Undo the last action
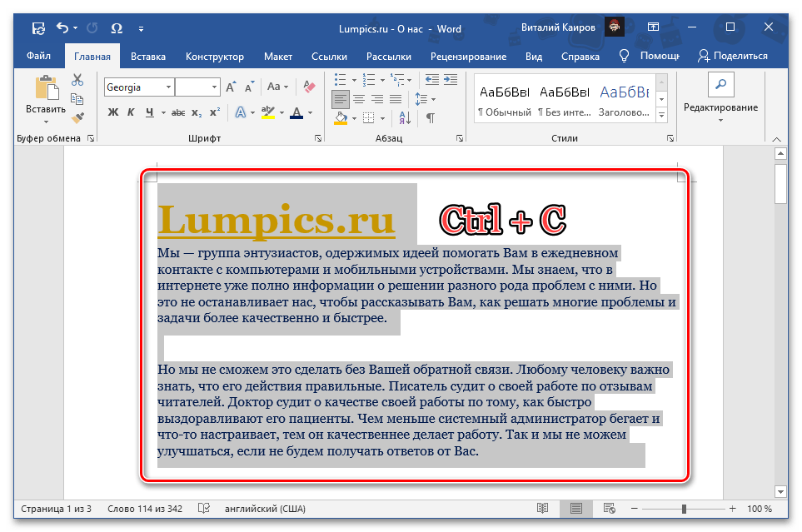The height and width of the screenshot is (532, 802). (62, 28)
